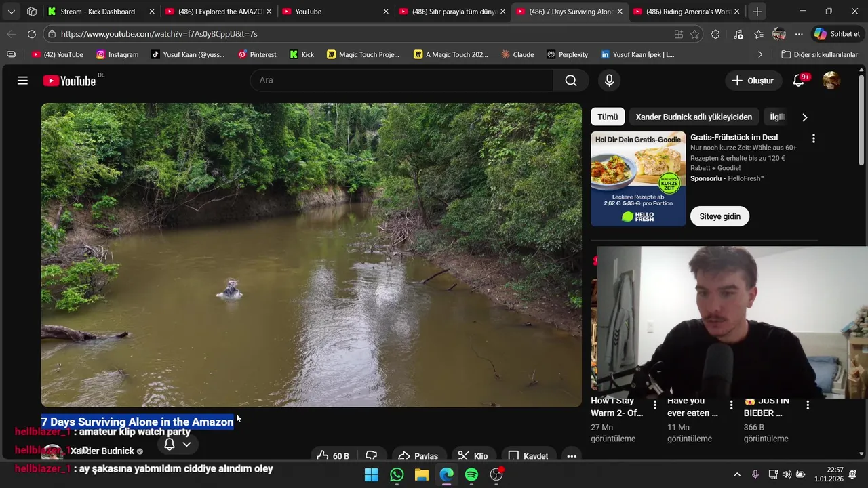Screen dimensions: 868x488
Task: Open more actions for the video
Action: (572, 456)
